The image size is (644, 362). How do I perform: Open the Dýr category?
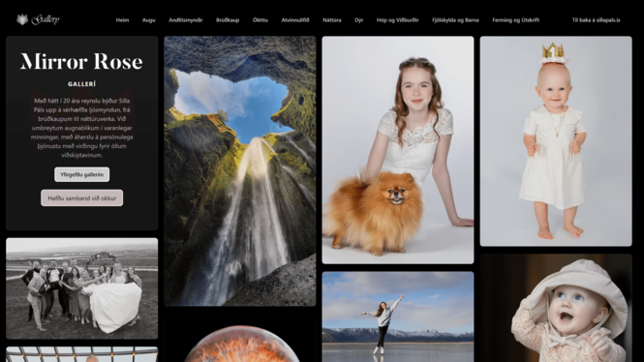point(359,20)
